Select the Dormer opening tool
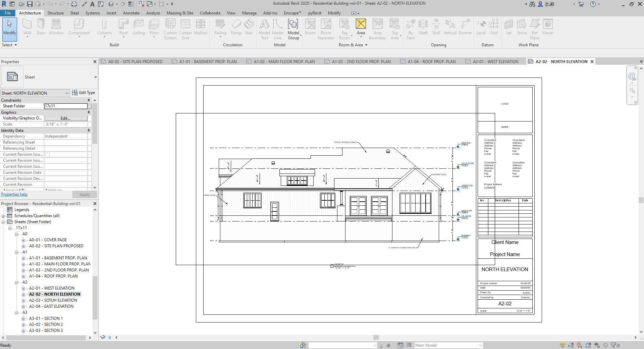Viewport: 644px width, 349px height. pos(465,27)
